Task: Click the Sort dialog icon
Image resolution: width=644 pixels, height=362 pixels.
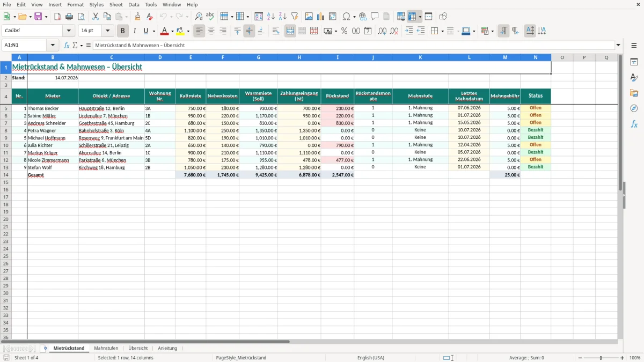Action: (x=259, y=17)
